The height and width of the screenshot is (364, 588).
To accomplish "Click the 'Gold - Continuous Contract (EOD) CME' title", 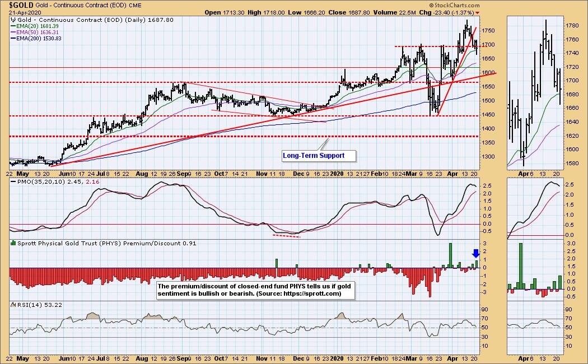I will click(88, 5).
